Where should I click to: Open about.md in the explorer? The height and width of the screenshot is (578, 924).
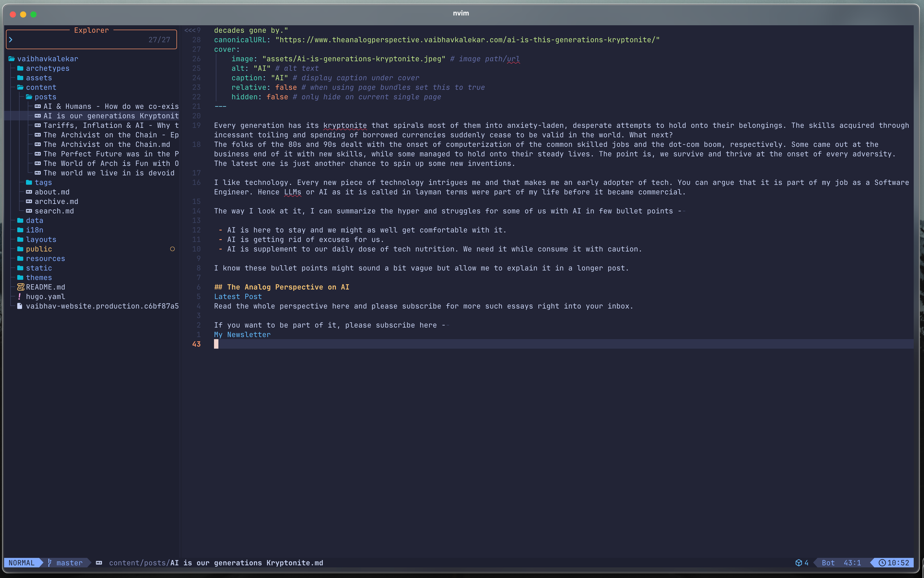point(52,192)
